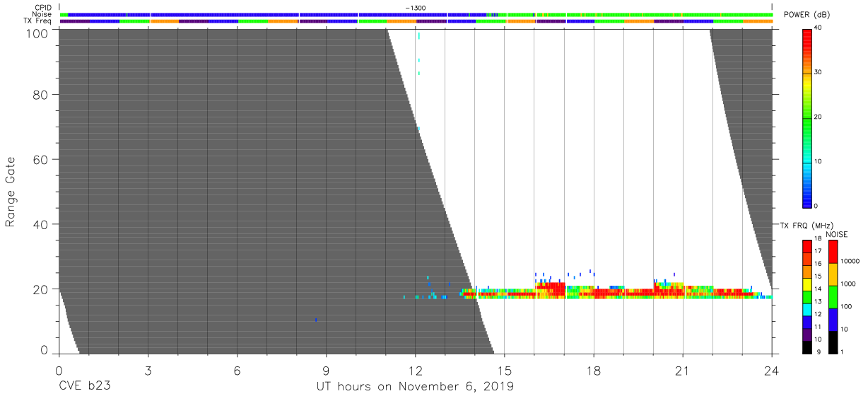Image resolution: width=868 pixels, height=401 pixels.
Task: Click the Range Gate axis title
Action: point(11,192)
